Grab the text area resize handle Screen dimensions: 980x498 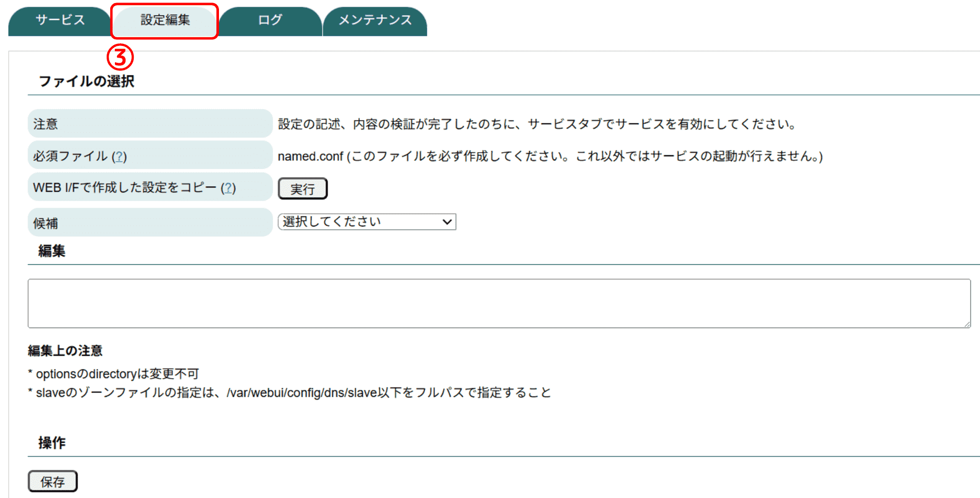967,324
